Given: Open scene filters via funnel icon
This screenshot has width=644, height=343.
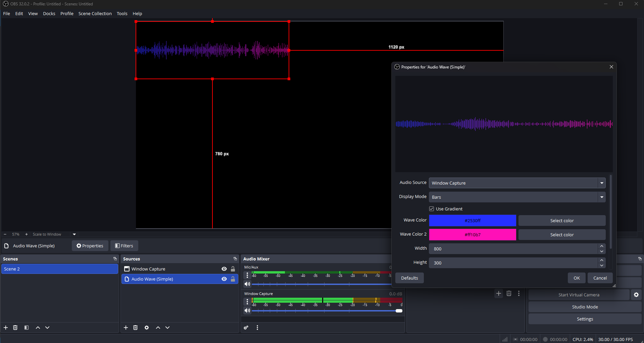Looking at the screenshot, I should [x=26, y=328].
